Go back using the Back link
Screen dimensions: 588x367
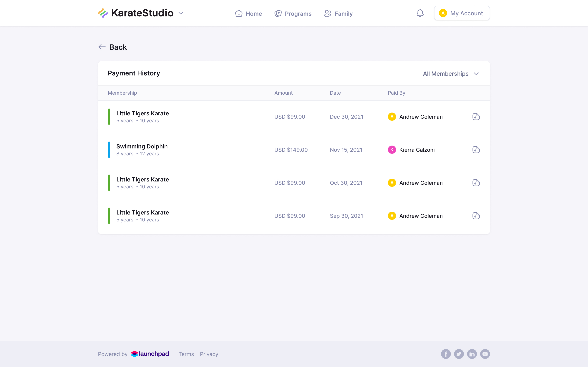click(x=112, y=47)
